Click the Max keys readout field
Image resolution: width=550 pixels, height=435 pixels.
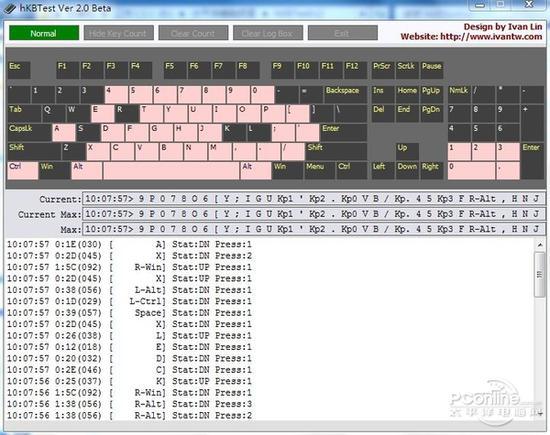click(x=314, y=229)
